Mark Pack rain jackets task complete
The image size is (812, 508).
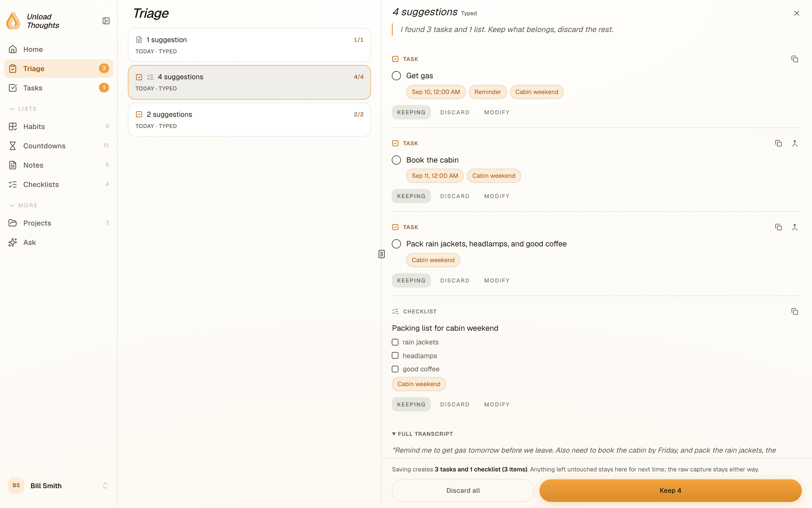(396, 244)
